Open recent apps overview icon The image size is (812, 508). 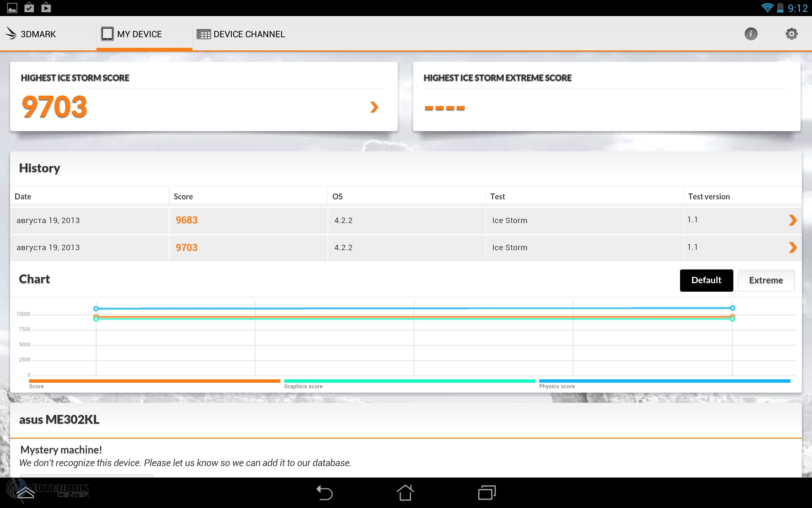pos(487,493)
